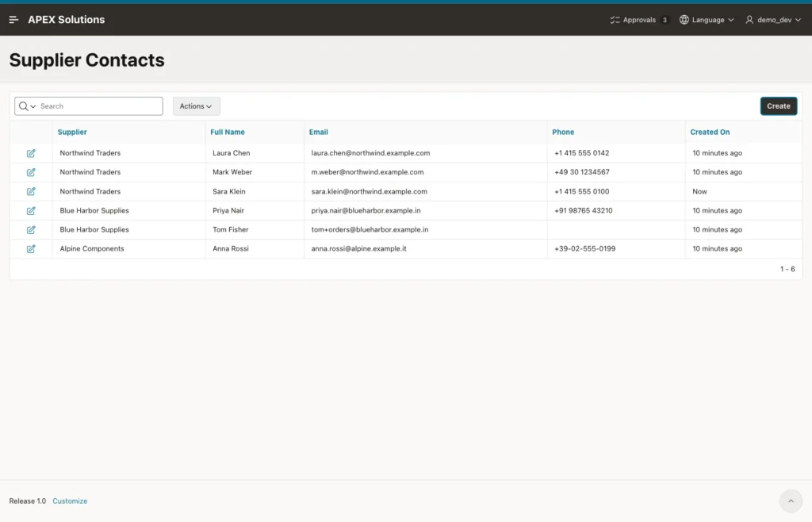This screenshot has height=522, width=812.
Task: Open the Created On column header
Action: pyautogui.click(x=710, y=132)
